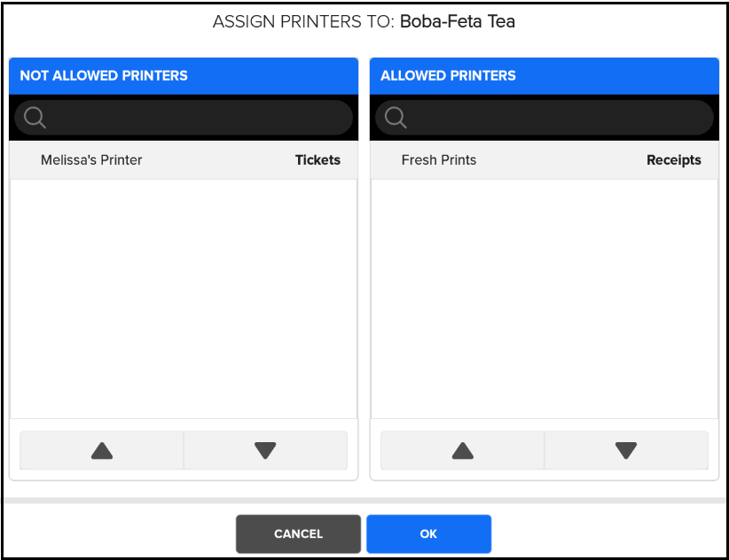The height and width of the screenshot is (560, 729).
Task: Click the magnifier icon in Allowed Printers search
Action: [396, 118]
